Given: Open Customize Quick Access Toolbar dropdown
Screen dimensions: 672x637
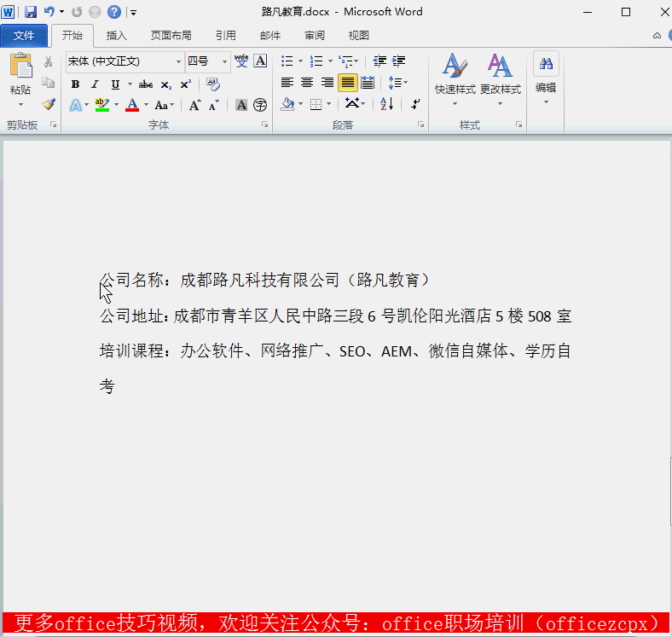Looking at the screenshot, I should tap(133, 13).
